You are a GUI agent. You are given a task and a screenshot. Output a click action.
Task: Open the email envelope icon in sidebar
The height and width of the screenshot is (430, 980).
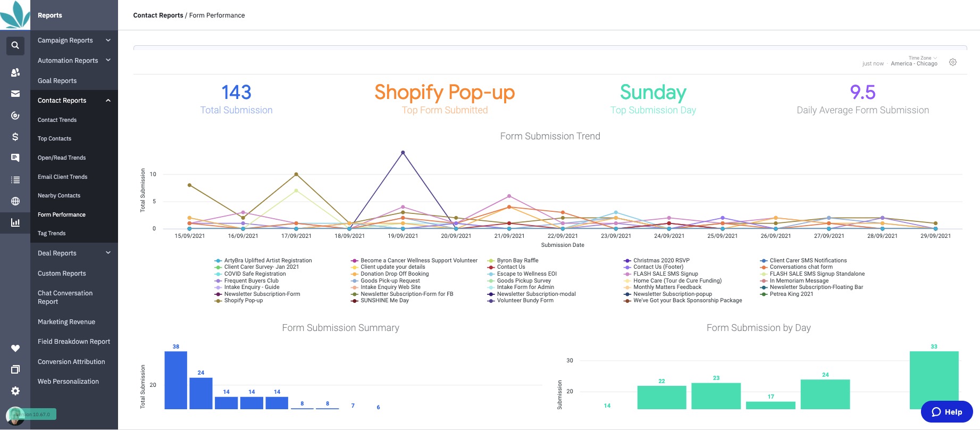click(x=15, y=94)
